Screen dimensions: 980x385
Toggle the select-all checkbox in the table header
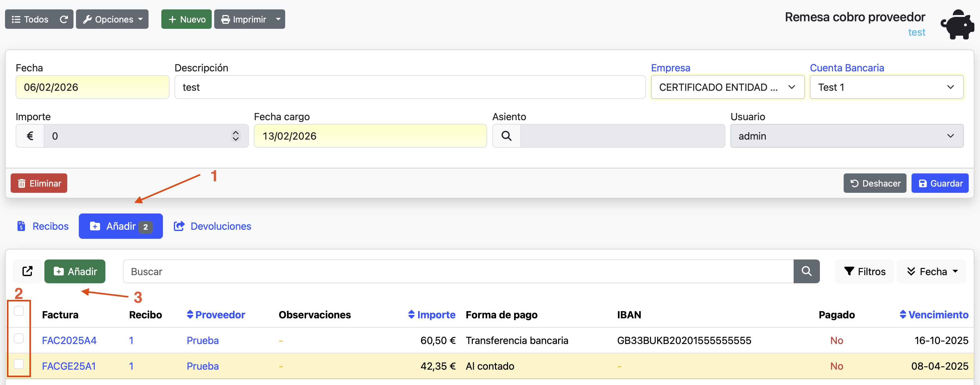point(19,311)
